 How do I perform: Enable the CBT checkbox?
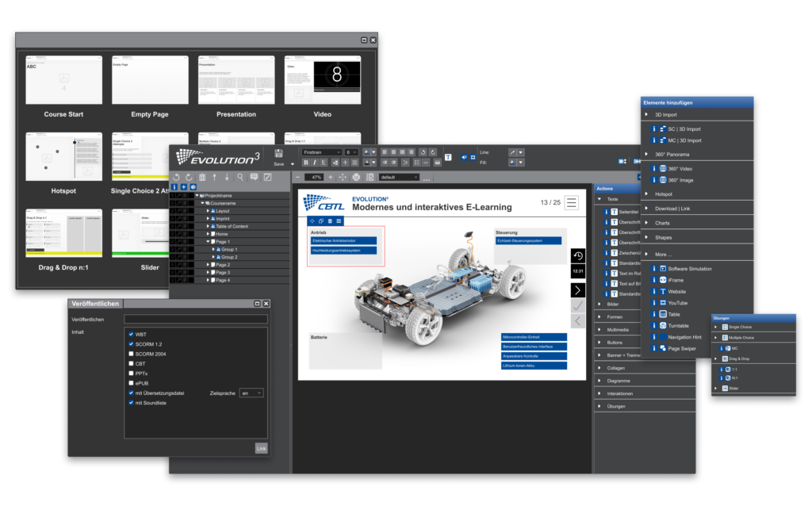(x=131, y=363)
